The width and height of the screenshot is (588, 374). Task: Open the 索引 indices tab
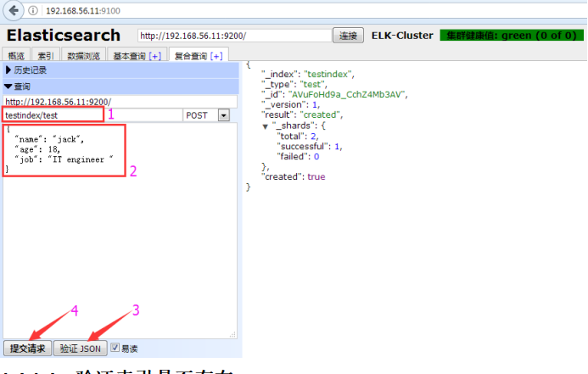click(46, 55)
